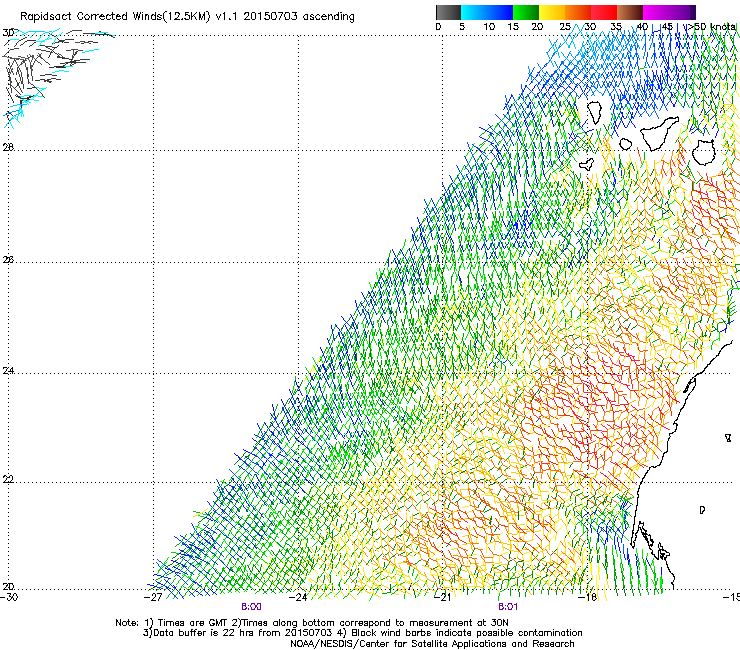Click the latitude label '28'

pos(8,147)
